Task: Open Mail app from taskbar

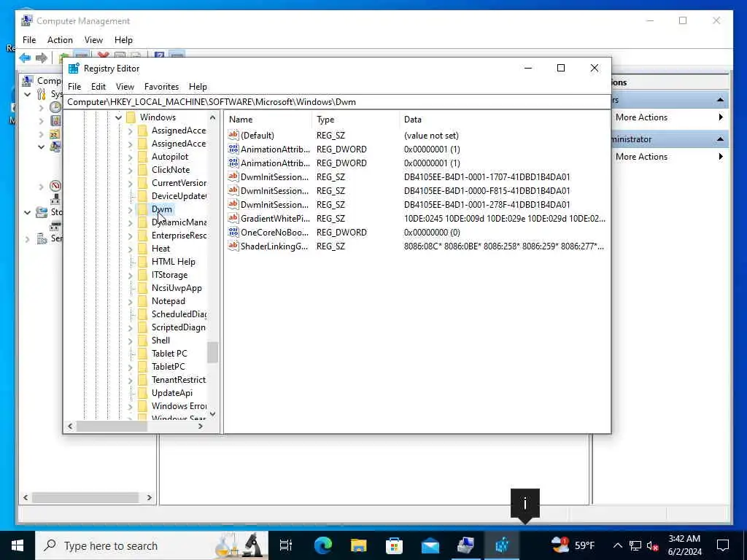Action: (x=430, y=545)
